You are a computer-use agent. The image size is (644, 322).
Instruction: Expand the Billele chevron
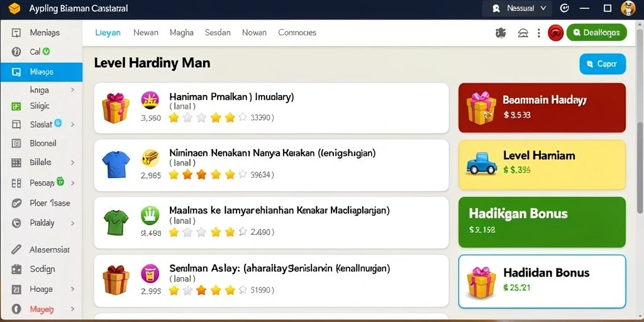(72, 163)
